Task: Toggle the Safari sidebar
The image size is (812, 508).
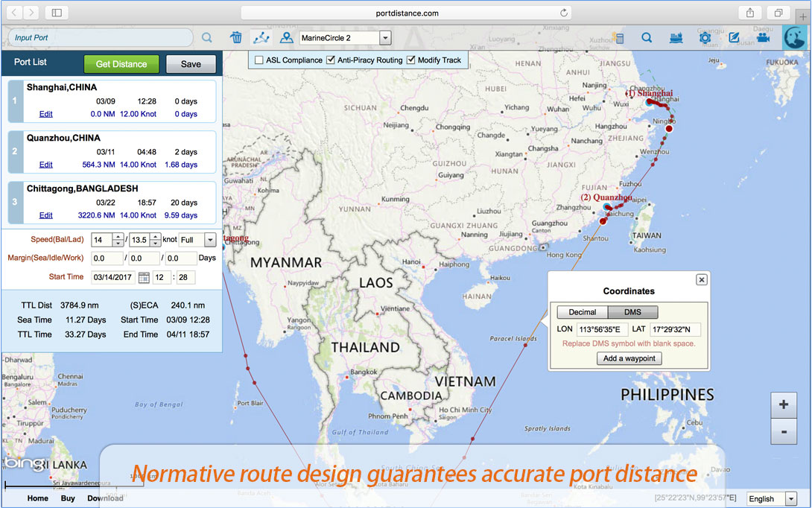Action: (57, 13)
